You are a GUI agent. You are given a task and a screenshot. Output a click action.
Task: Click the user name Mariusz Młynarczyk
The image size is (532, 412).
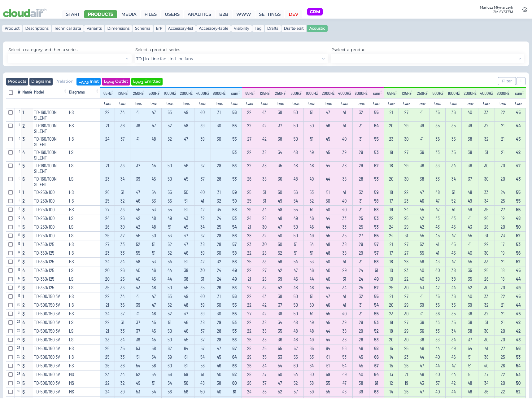(x=496, y=7)
